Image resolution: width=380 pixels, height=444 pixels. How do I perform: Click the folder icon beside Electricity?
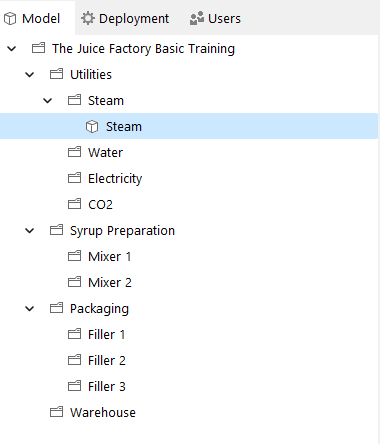tap(74, 178)
